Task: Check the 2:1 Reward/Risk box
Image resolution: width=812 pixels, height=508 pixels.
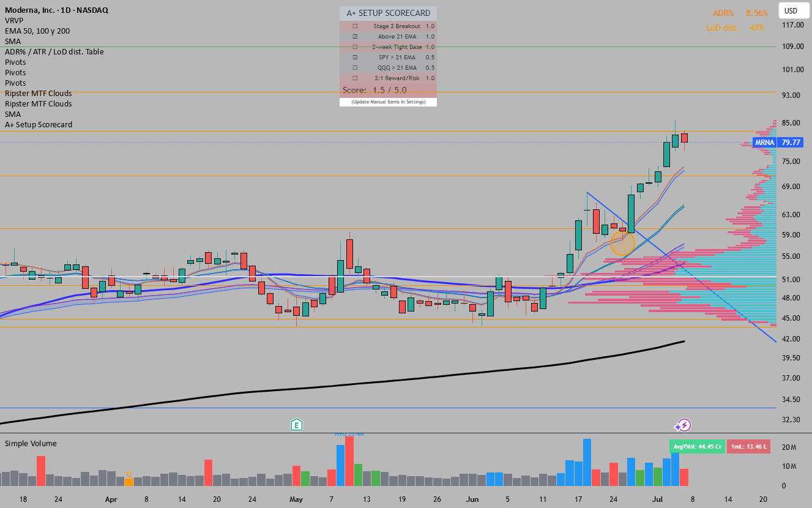Action: point(355,78)
